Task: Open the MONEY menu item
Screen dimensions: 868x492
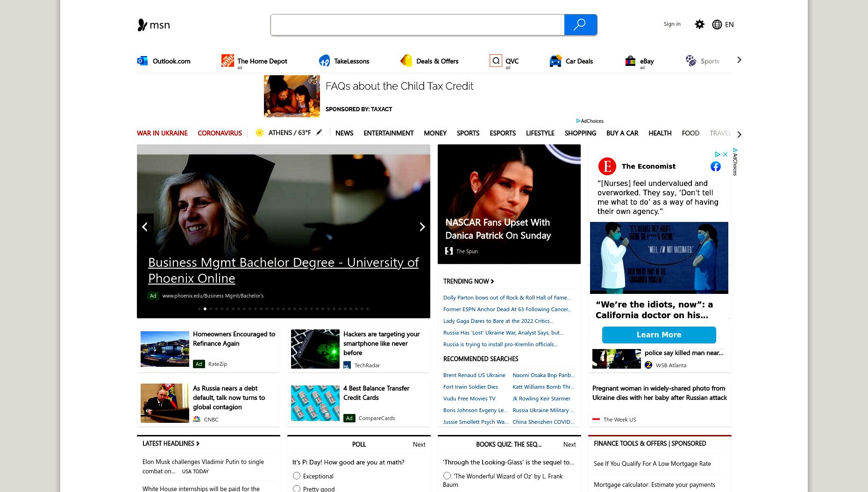Action: click(x=435, y=133)
